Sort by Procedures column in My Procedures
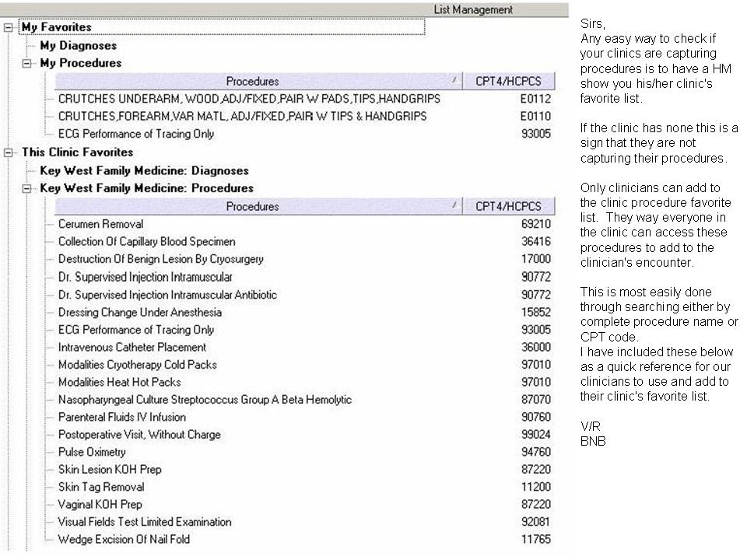747x560 pixels. click(252, 81)
